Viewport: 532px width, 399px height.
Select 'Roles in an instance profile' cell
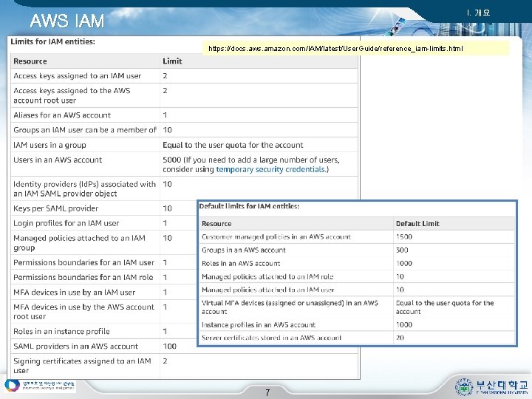[61, 331]
